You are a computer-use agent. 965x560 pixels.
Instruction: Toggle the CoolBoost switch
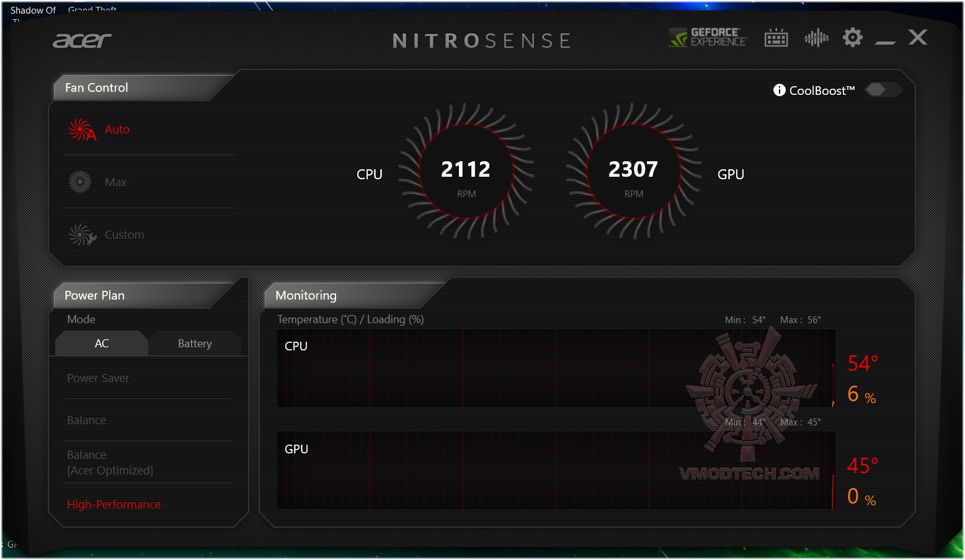click(884, 90)
